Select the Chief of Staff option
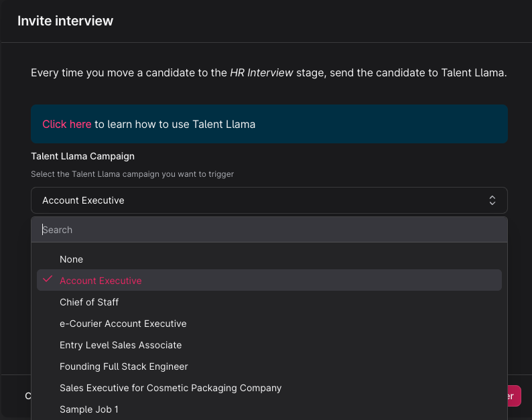The width and height of the screenshot is (532, 420). click(269, 302)
